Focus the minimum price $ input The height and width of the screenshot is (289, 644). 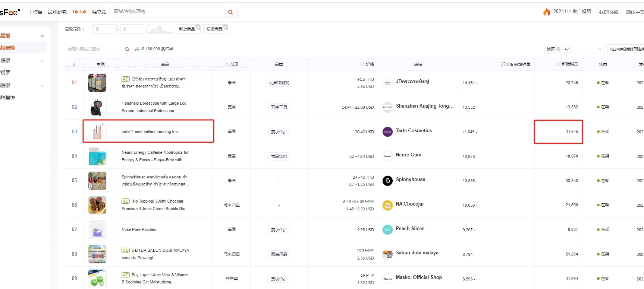(105, 29)
